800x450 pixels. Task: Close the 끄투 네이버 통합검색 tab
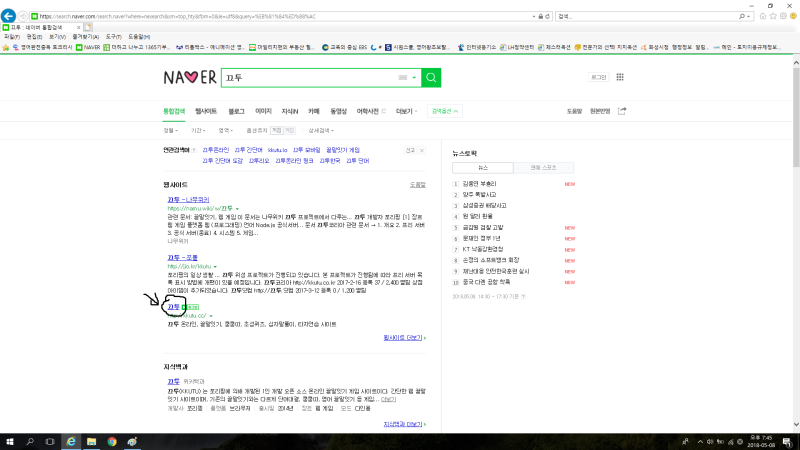(79, 28)
